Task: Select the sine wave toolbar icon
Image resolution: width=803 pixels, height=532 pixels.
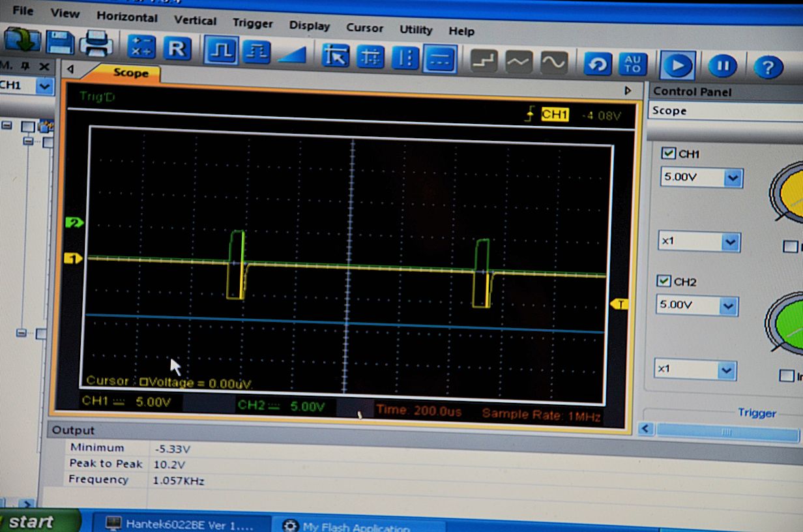Action: tap(553, 62)
